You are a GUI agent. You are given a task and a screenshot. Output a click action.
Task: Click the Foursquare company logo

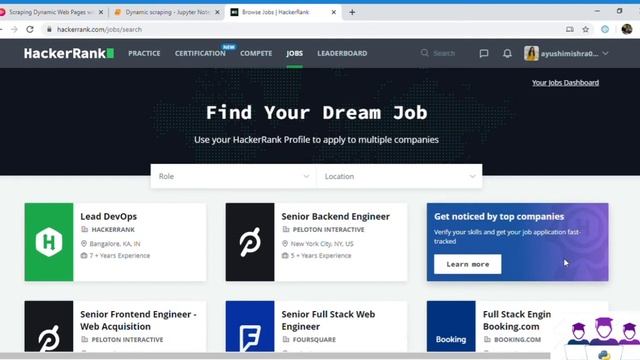coord(250,327)
